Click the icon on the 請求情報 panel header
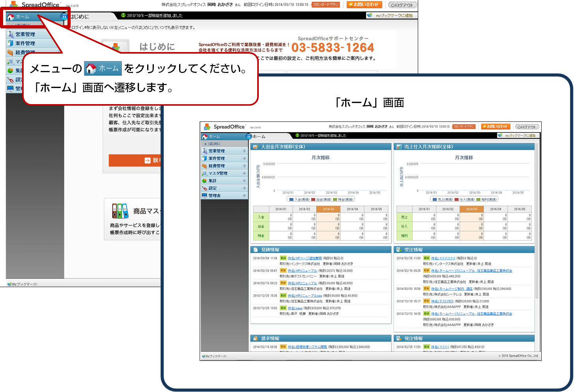This screenshot has width=574, height=392. tap(256, 339)
